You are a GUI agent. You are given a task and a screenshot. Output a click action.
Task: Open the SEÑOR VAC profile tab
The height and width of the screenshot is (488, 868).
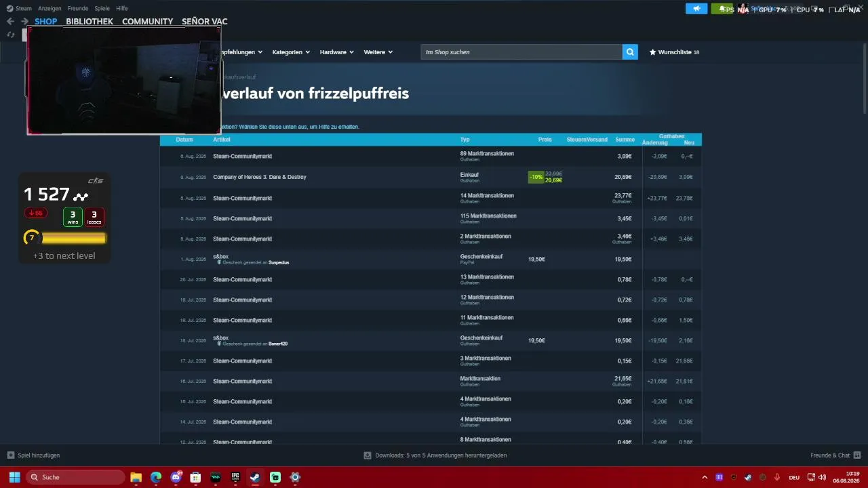(205, 22)
